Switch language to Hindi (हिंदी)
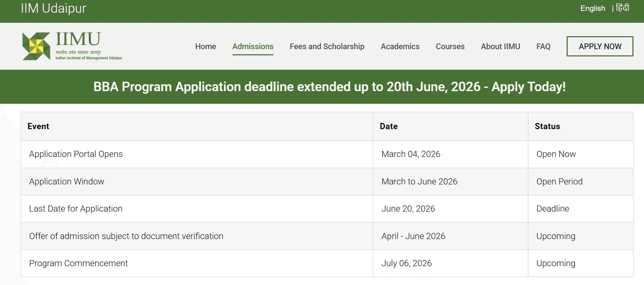 pyautogui.click(x=623, y=8)
